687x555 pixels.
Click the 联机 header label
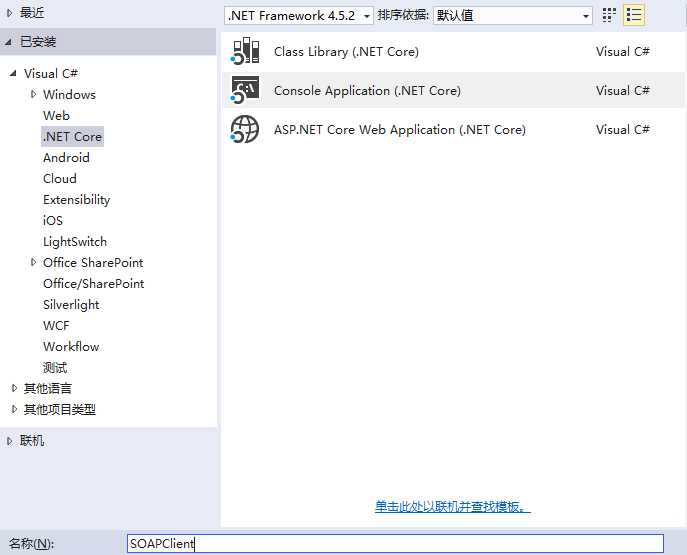[32, 441]
